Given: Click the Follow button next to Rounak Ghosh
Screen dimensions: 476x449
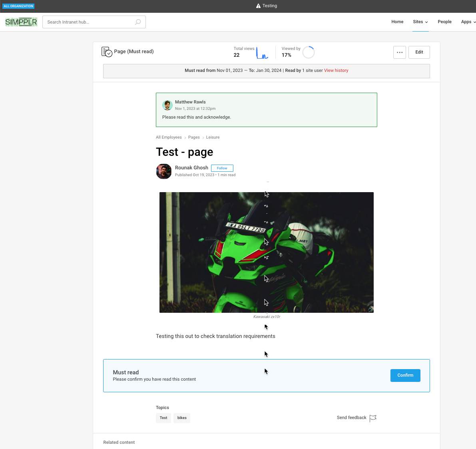Looking at the screenshot, I should pos(222,168).
